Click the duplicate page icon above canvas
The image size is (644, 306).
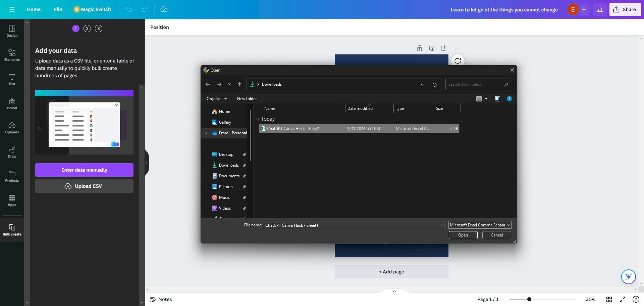pos(432,48)
